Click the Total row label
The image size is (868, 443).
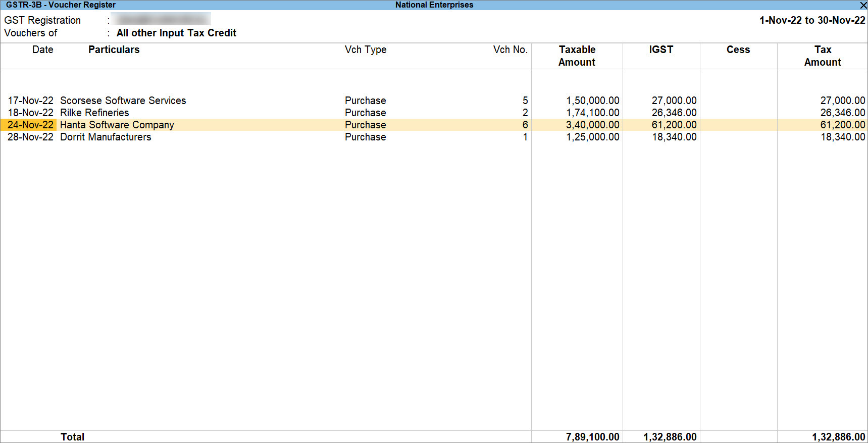tap(72, 437)
